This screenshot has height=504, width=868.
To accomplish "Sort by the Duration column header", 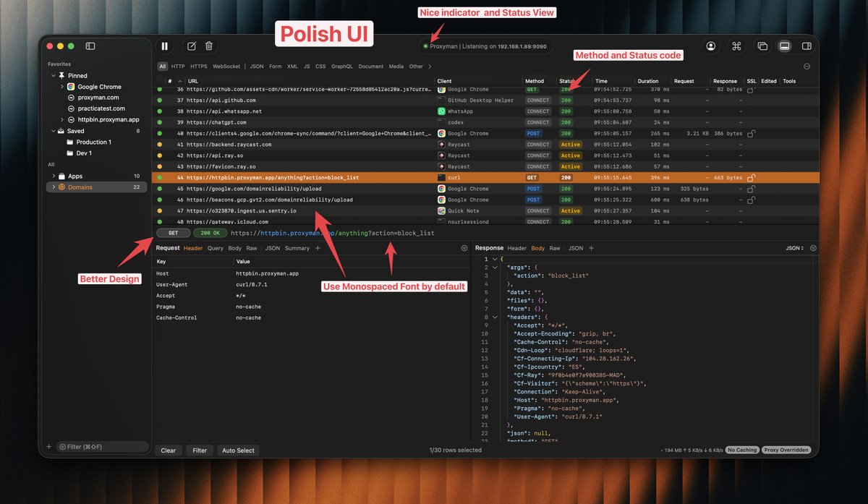I will point(648,81).
